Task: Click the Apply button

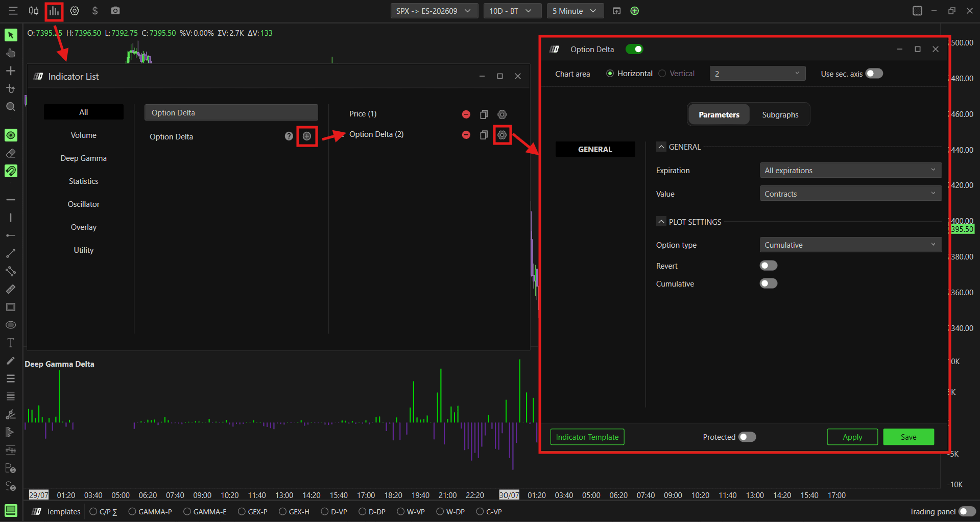Action: (x=852, y=437)
